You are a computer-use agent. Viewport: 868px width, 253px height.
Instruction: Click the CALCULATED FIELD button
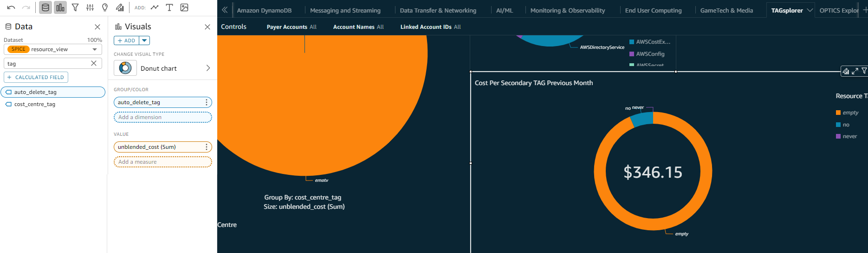(x=36, y=77)
